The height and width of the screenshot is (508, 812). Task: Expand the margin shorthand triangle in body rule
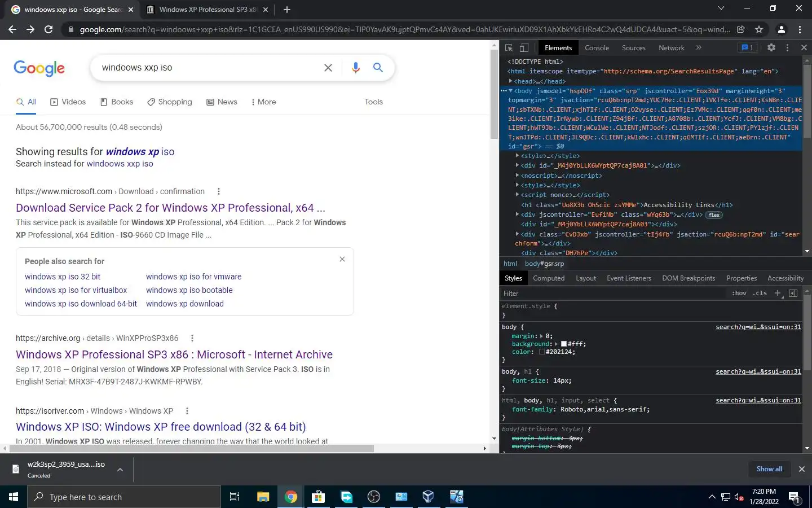click(542, 336)
